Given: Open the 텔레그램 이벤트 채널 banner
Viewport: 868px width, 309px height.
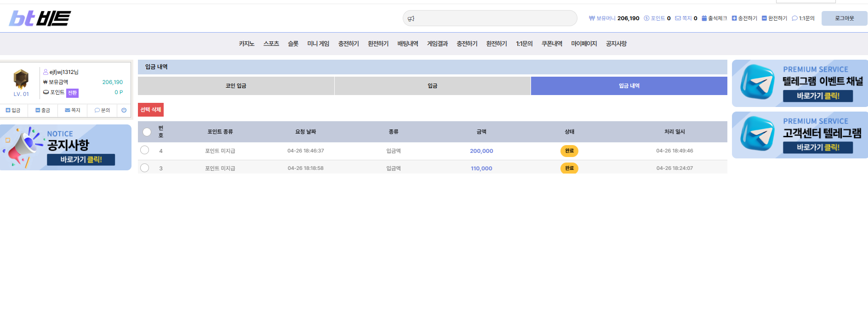Looking at the screenshot, I should pos(800,83).
